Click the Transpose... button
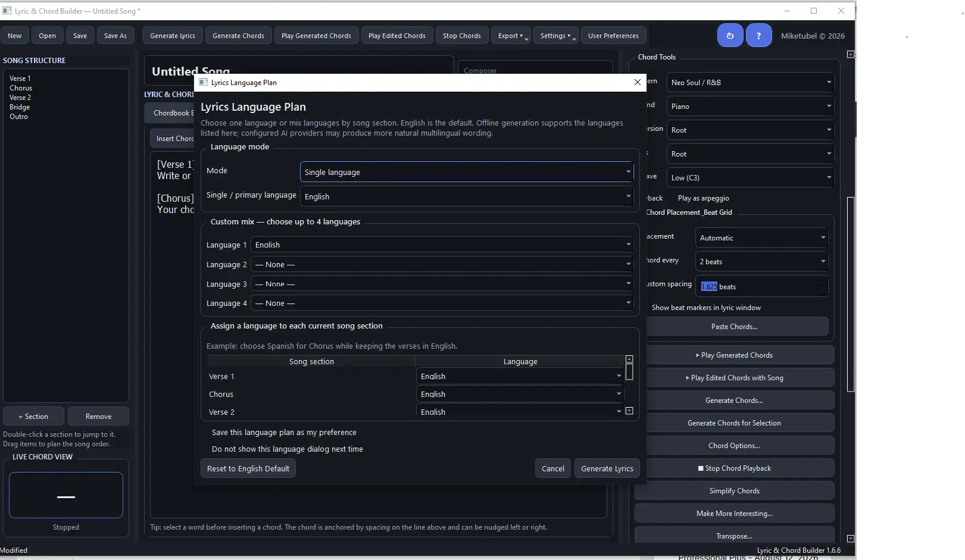965x560 pixels. point(734,535)
